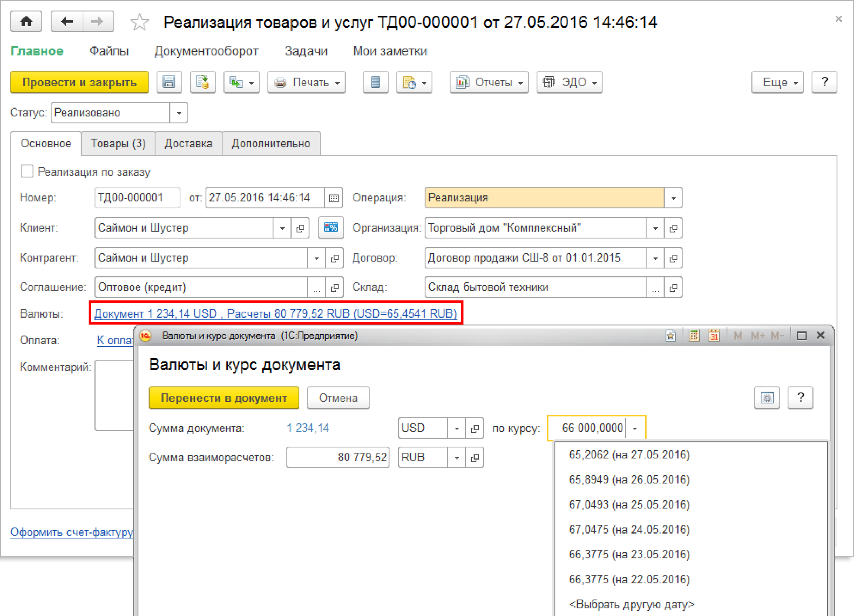The width and height of the screenshot is (854, 616).
Task: Click the Сумма взаиморасчетов input field
Action: point(337,458)
